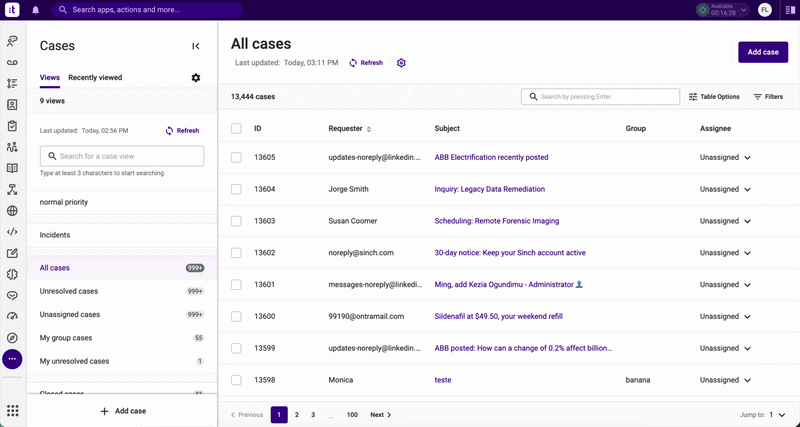Screen dimensions: 800x427
Task: Switch to the Recently viewed tab
Action: (x=95, y=78)
